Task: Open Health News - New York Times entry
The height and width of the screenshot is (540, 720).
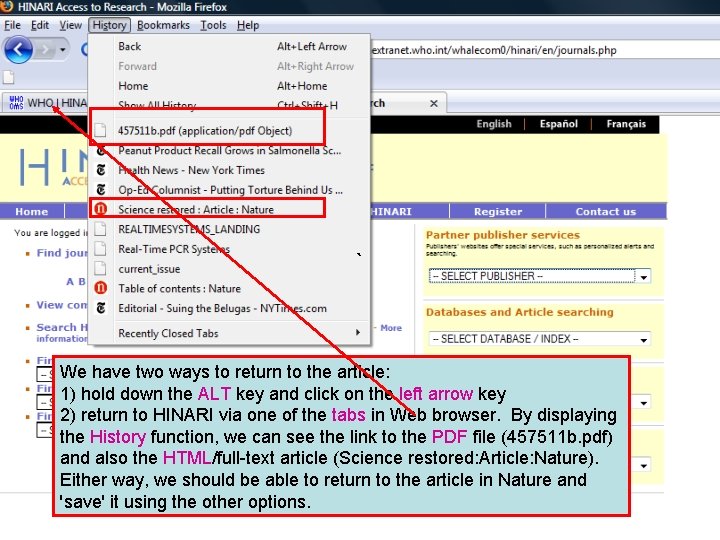Action: coord(229,170)
